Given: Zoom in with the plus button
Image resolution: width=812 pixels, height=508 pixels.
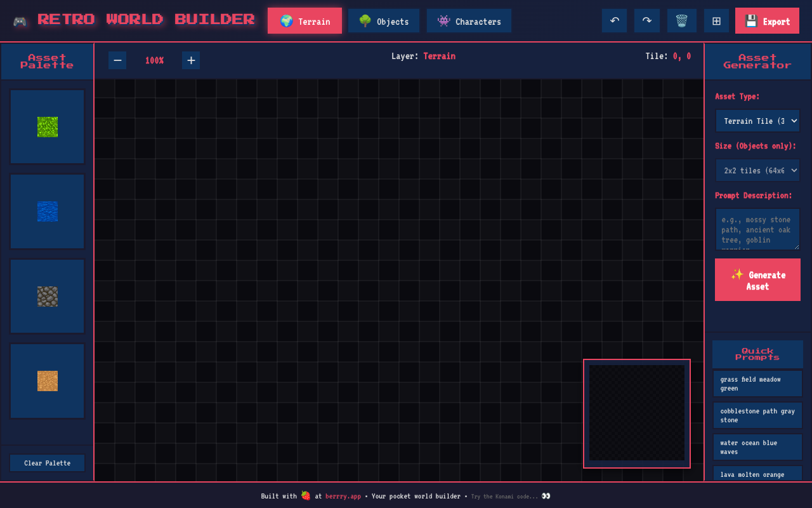Looking at the screenshot, I should pyautogui.click(x=191, y=60).
